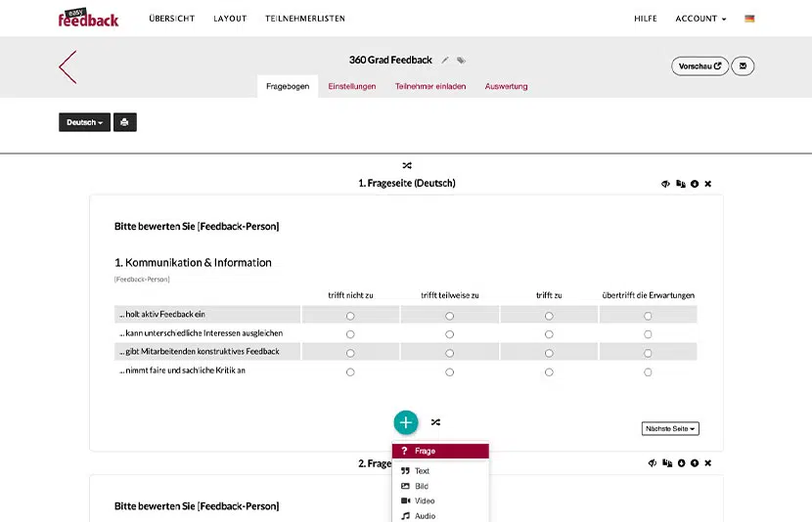The width and height of the screenshot is (812, 522).
Task: Select 'trifft teilweise zu' for 'gibt Mitarbeitenden konstruktives Feedback'
Action: click(x=449, y=353)
